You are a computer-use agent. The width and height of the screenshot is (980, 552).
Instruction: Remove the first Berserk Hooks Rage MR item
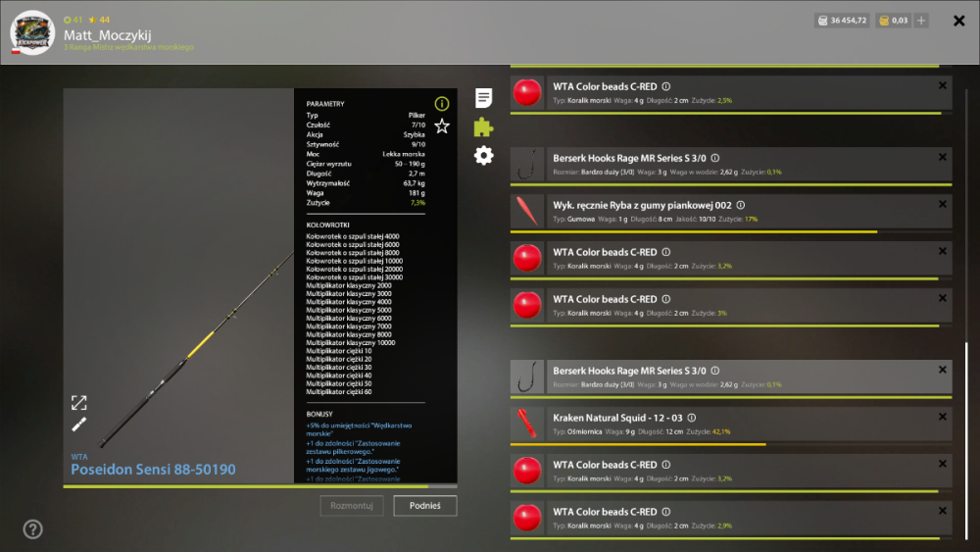point(943,158)
